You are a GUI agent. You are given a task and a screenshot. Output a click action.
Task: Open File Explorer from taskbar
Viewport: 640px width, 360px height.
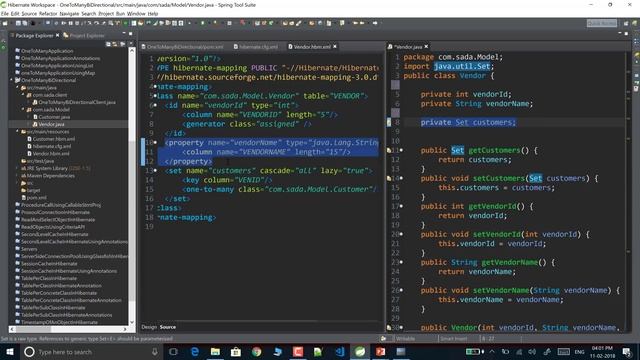point(215,351)
